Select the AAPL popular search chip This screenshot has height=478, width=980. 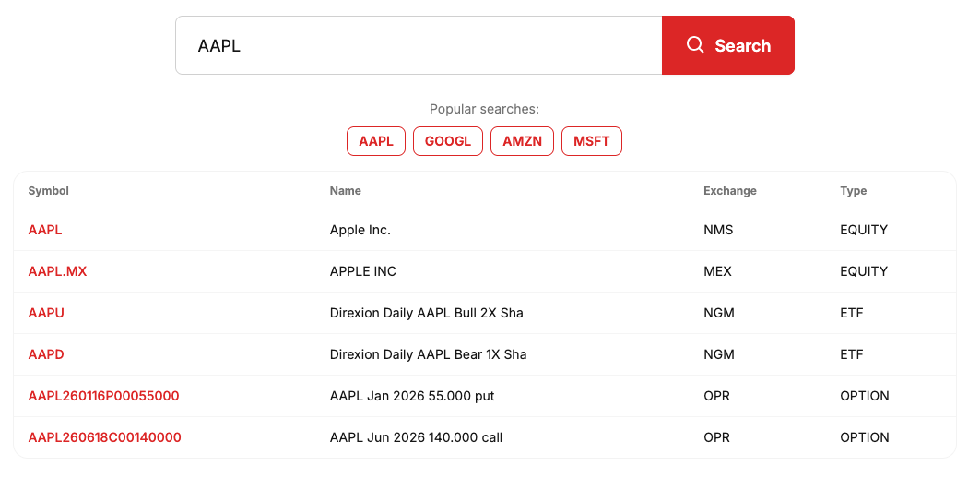376,141
